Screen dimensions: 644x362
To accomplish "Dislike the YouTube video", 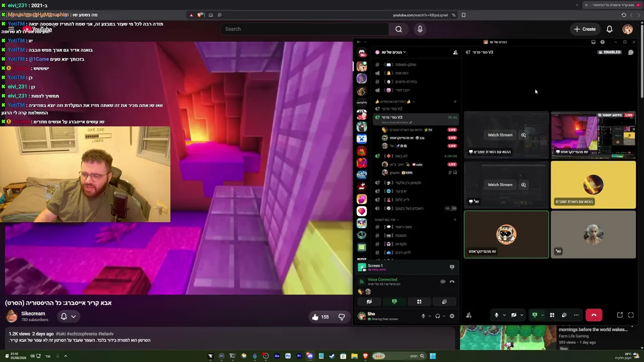I will 342,317.
